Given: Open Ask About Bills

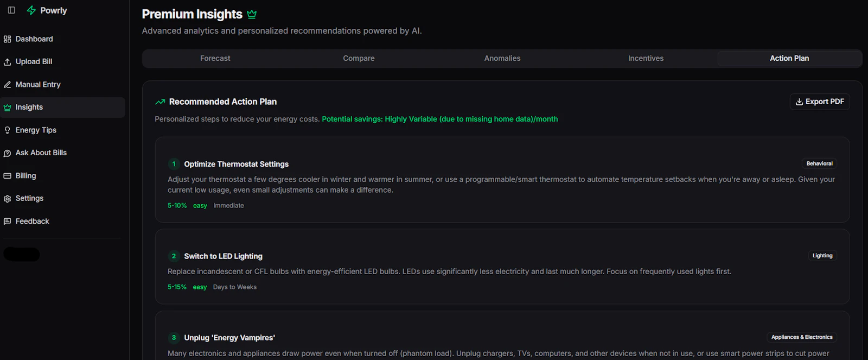Looking at the screenshot, I should 62,153.
